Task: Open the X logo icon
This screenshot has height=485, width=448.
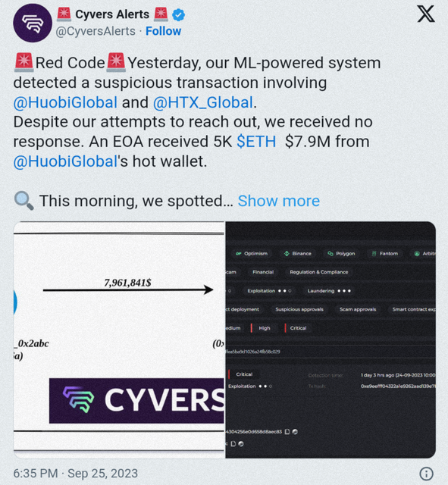Action: 426,14
